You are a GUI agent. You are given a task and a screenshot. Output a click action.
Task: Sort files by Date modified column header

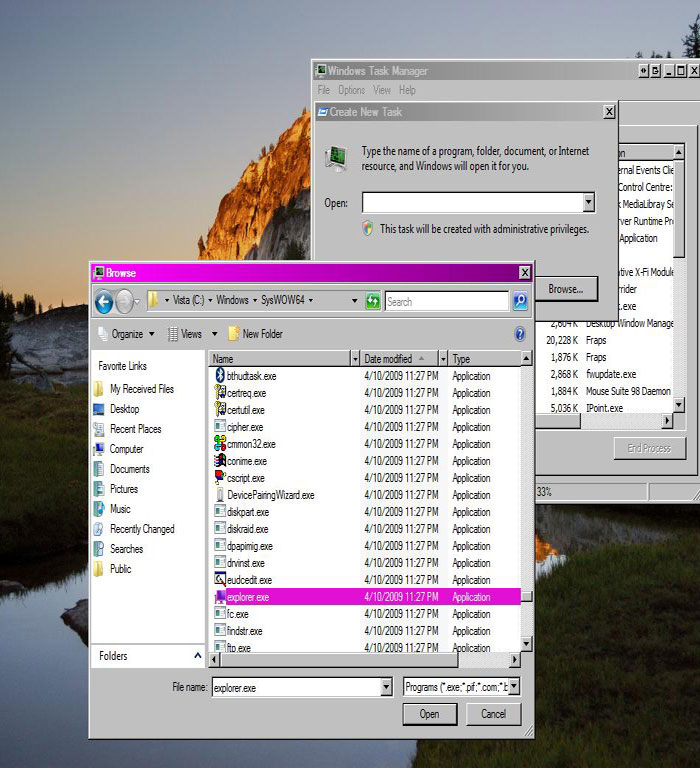[x=400, y=359]
